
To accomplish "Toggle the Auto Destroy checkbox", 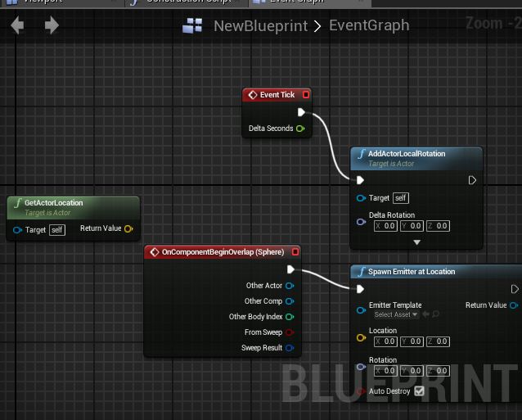I will click(419, 391).
